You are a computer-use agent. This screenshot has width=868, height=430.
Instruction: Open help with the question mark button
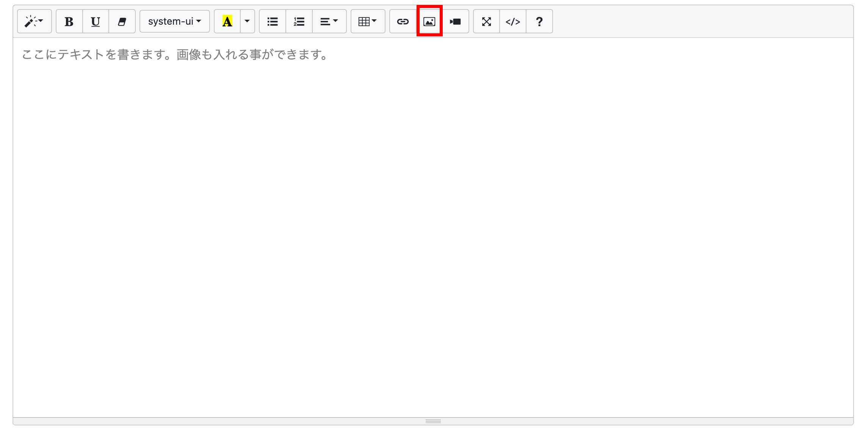(539, 22)
